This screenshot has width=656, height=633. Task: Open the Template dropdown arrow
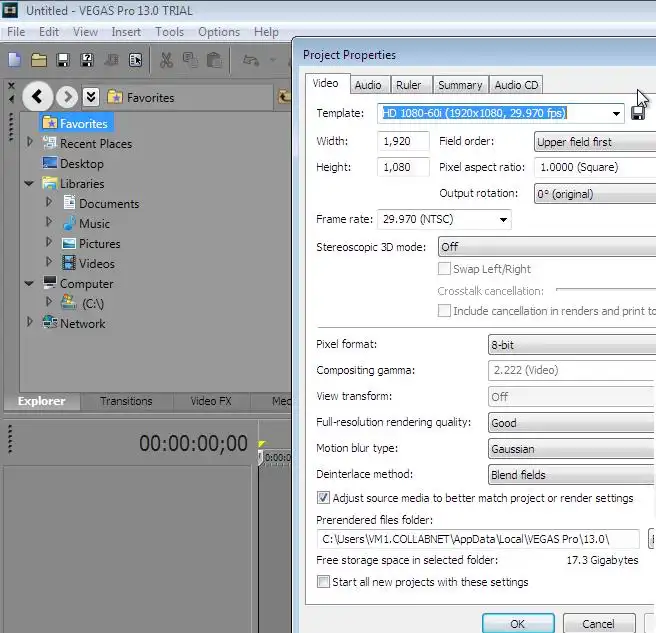[x=616, y=113]
